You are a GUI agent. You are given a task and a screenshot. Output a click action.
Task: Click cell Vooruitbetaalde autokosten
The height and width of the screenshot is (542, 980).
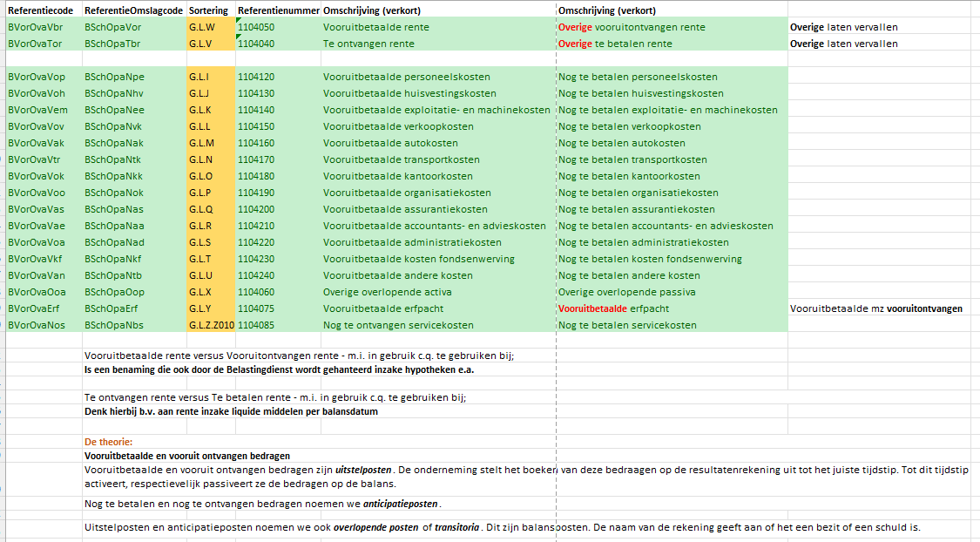point(438,143)
